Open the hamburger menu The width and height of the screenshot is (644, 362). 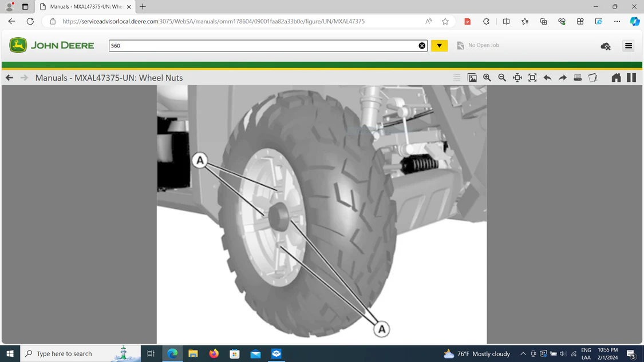[629, 46]
